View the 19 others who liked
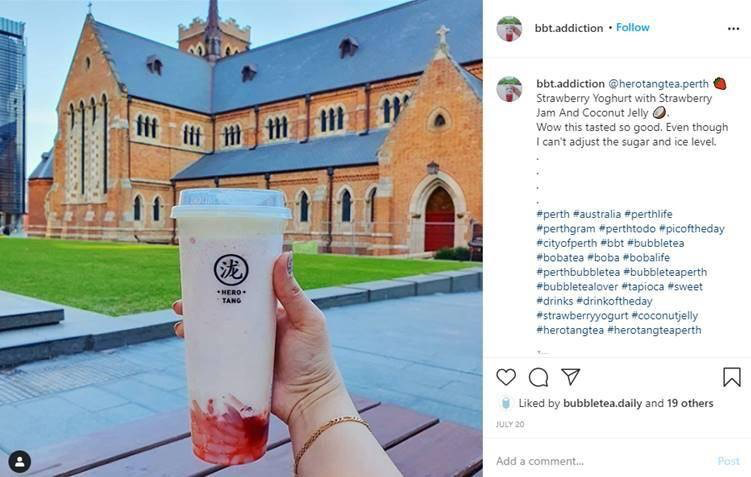This screenshot has height=477, width=751. click(690, 403)
